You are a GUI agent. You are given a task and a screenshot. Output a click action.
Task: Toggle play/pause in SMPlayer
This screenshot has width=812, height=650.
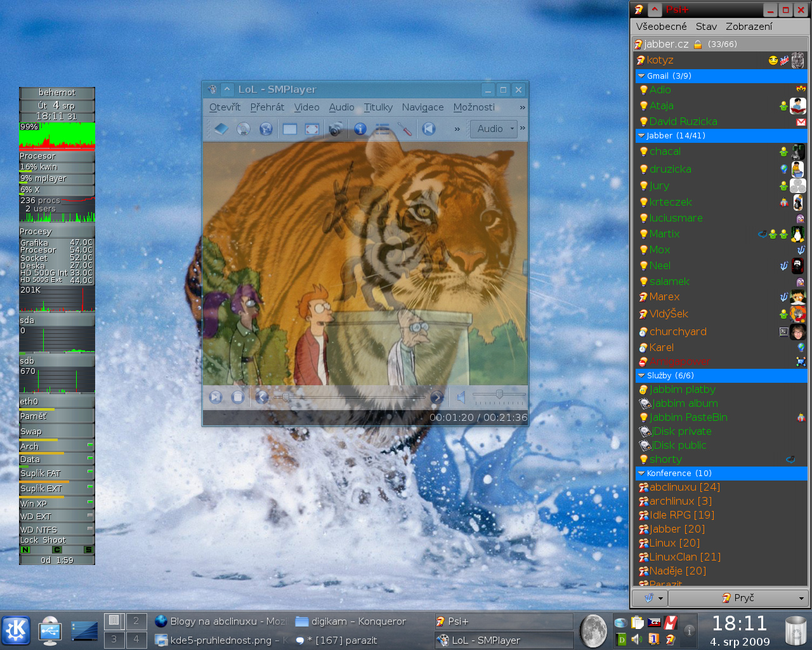click(x=216, y=397)
